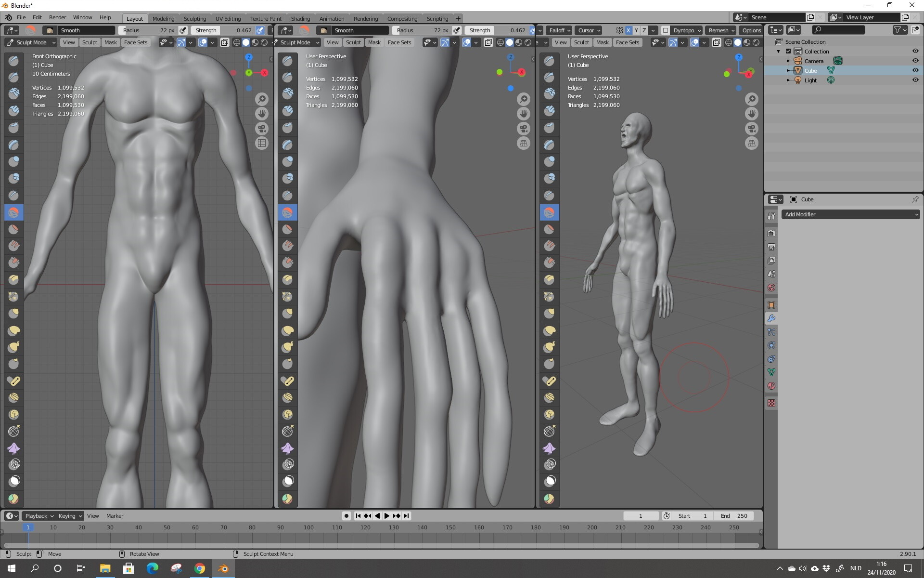Open the Render menu

click(x=57, y=17)
